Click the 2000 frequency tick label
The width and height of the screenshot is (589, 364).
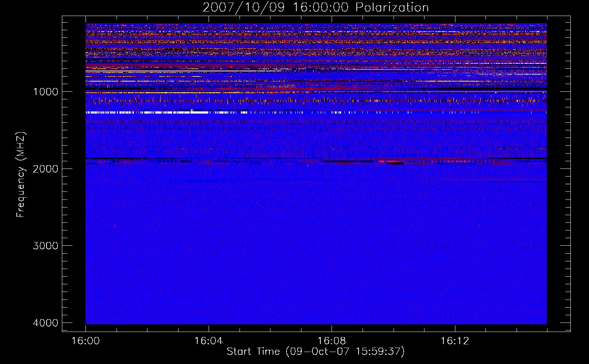[x=46, y=169]
